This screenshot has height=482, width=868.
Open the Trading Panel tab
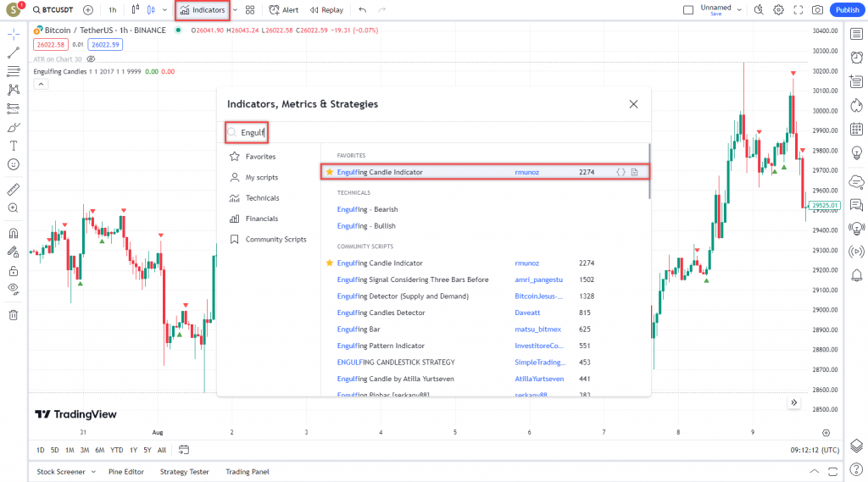(247, 472)
